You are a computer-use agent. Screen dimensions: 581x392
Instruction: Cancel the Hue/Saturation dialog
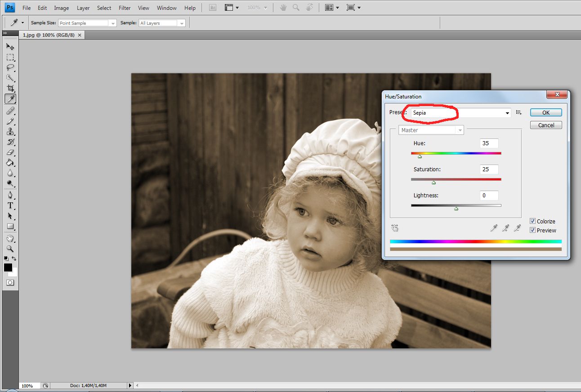(x=545, y=125)
